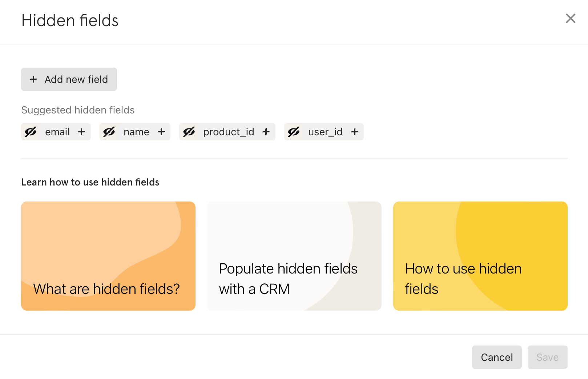Screen dimensions: 588x379
Task: Open Populate hidden fields with a CRM
Action: 294,256
